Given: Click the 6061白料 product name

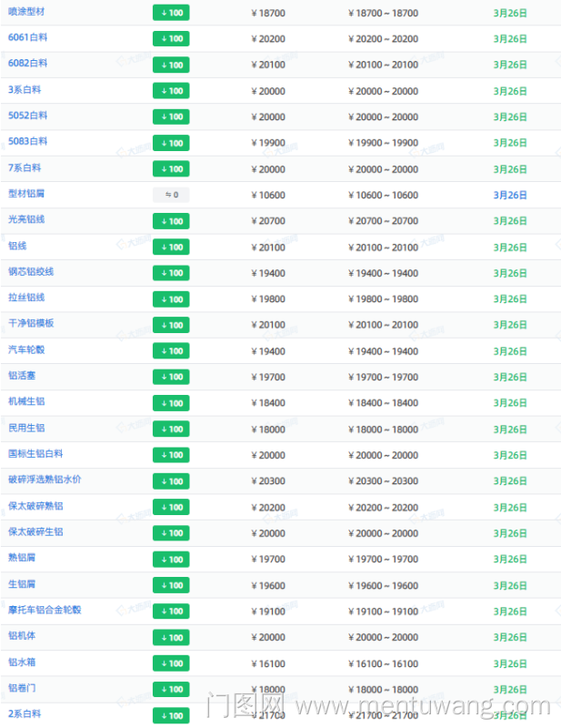Looking at the screenshot, I should (27, 38).
